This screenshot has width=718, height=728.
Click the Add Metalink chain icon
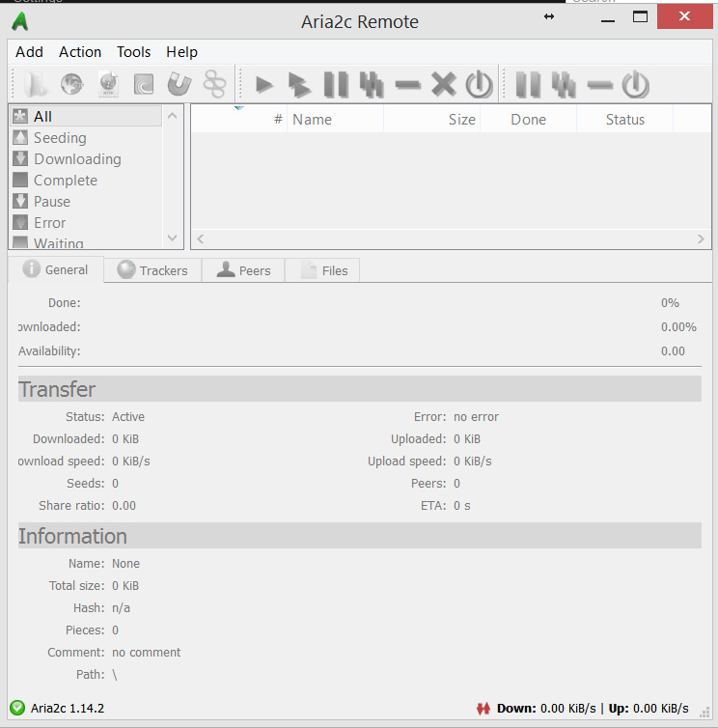(x=214, y=85)
